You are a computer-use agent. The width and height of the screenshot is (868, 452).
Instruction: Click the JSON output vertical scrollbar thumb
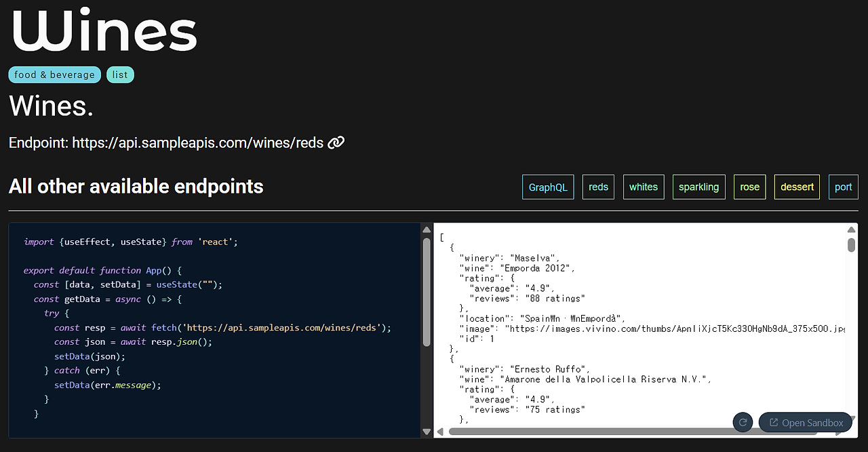click(x=851, y=244)
